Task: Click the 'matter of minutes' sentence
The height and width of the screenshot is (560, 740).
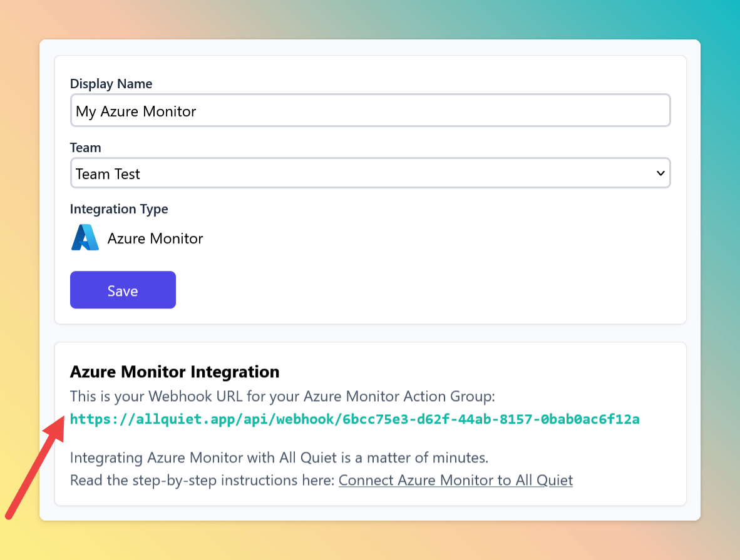Action: coord(279,457)
